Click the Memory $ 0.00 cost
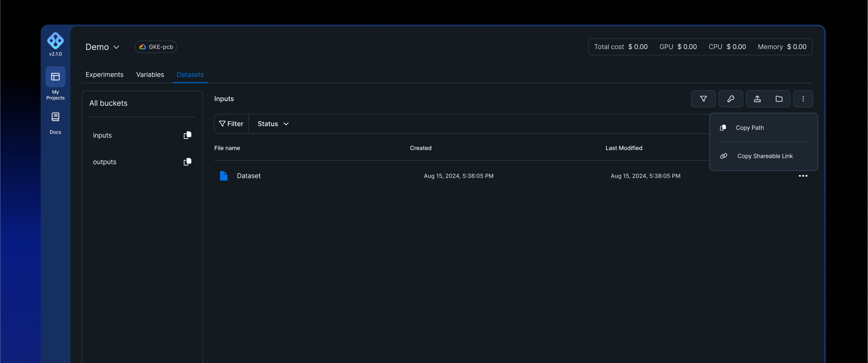Viewport: 868px width, 363px height. (x=782, y=47)
